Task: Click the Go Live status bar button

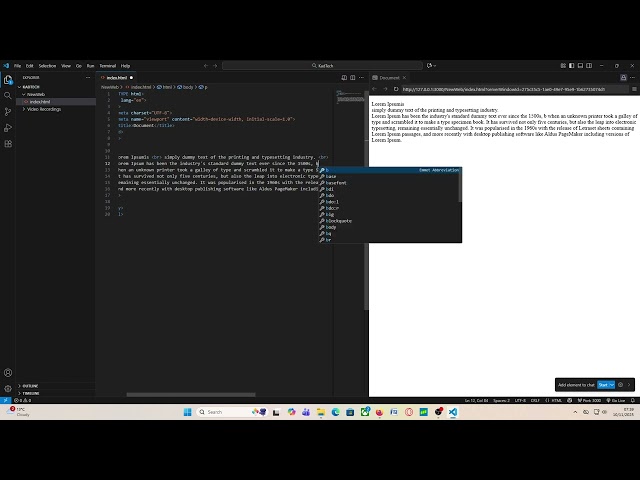Action: tap(616, 400)
